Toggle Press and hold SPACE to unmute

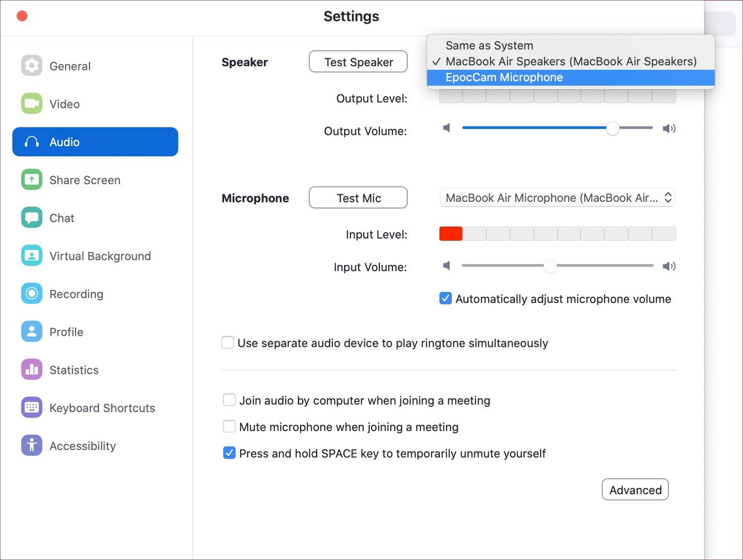(229, 453)
